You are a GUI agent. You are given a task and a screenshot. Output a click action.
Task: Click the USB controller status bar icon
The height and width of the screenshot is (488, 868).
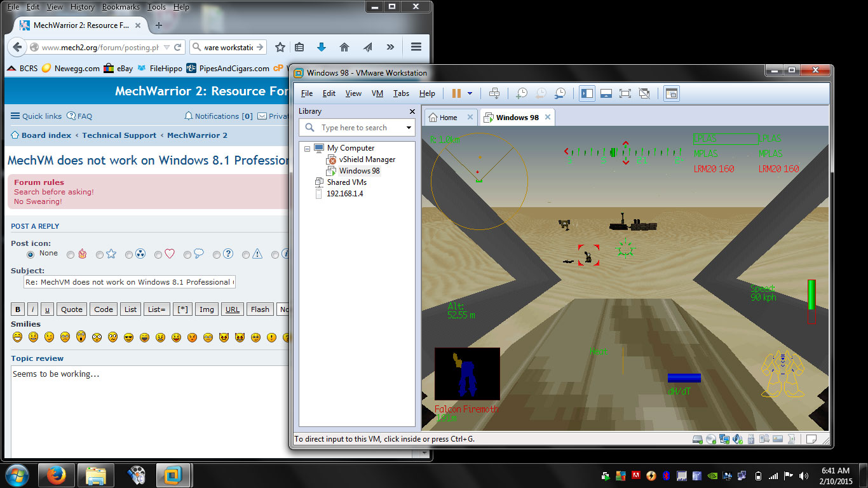point(751,438)
